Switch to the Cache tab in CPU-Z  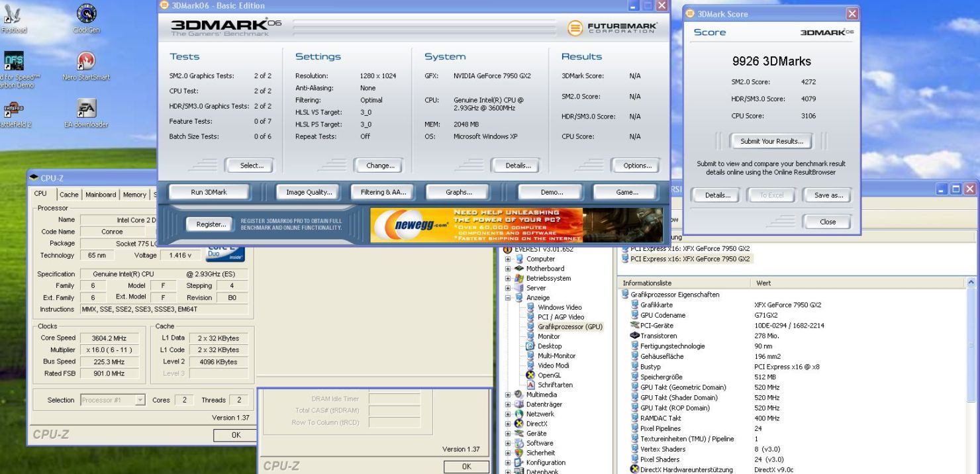(x=70, y=195)
